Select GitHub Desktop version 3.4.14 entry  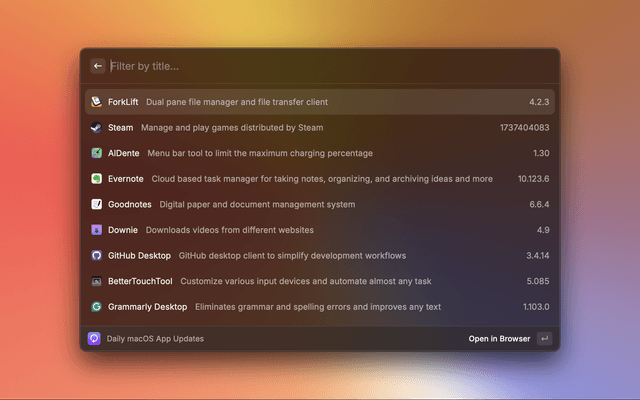537,255
